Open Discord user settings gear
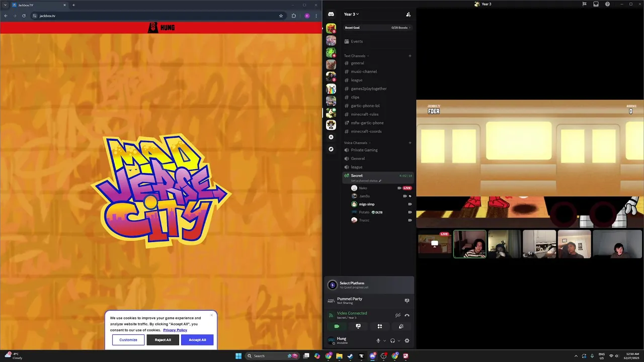This screenshot has width=644, height=362. pos(407,340)
